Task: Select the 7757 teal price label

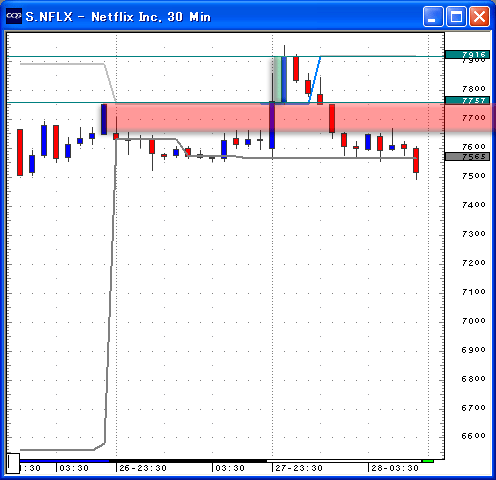Action: pyautogui.click(x=467, y=100)
